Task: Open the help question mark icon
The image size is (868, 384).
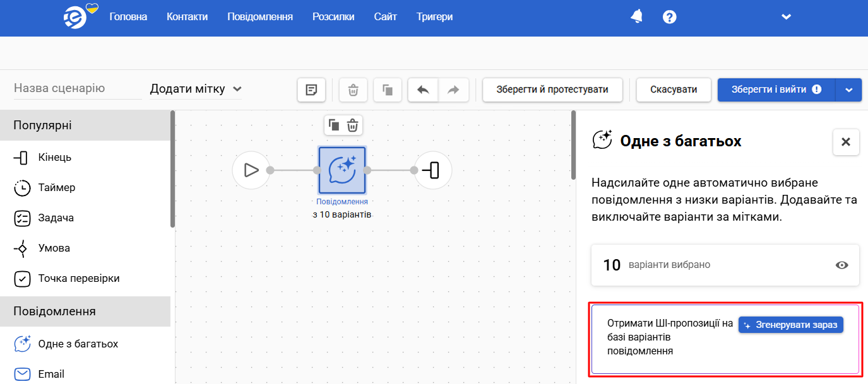Action: click(670, 17)
